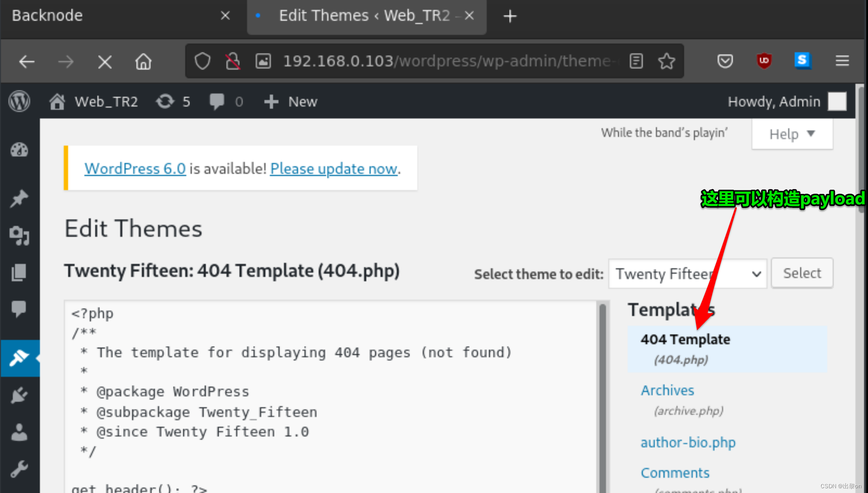Click the Please update now link
The image size is (868, 493).
tap(334, 169)
